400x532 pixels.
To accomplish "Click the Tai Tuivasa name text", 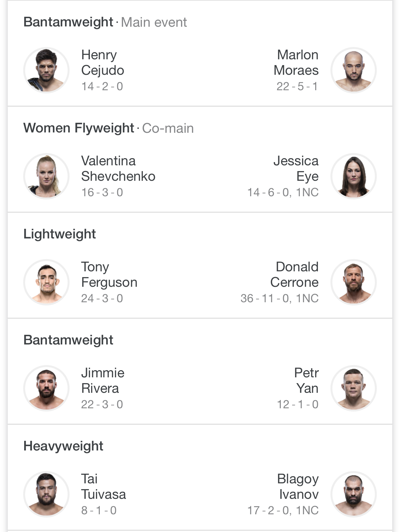I will coord(103,487).
